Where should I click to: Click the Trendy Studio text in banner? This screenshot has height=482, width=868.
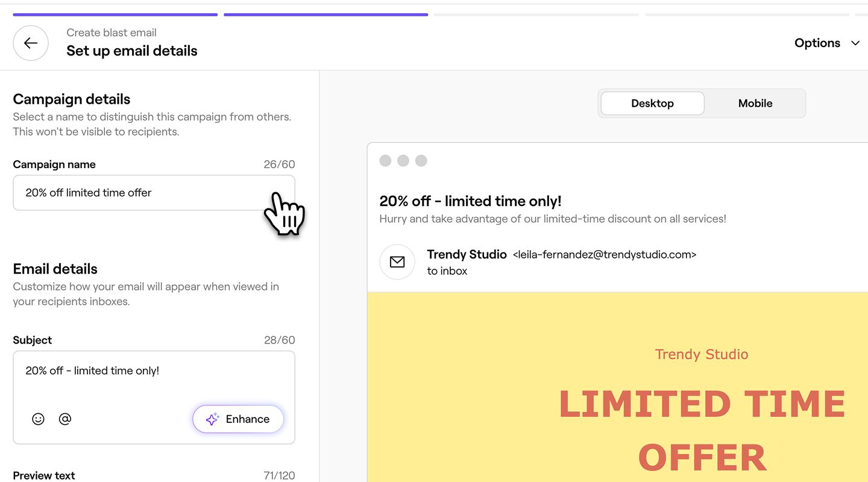point(701,354)
